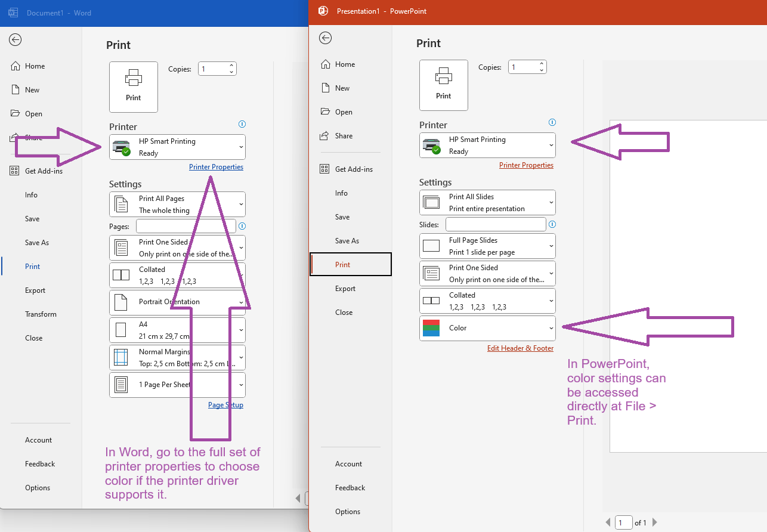Select Transform in Word's sidebar
The width and height of the screenshot is (767, 532).
pyautogui.click(x=41, y=314)
